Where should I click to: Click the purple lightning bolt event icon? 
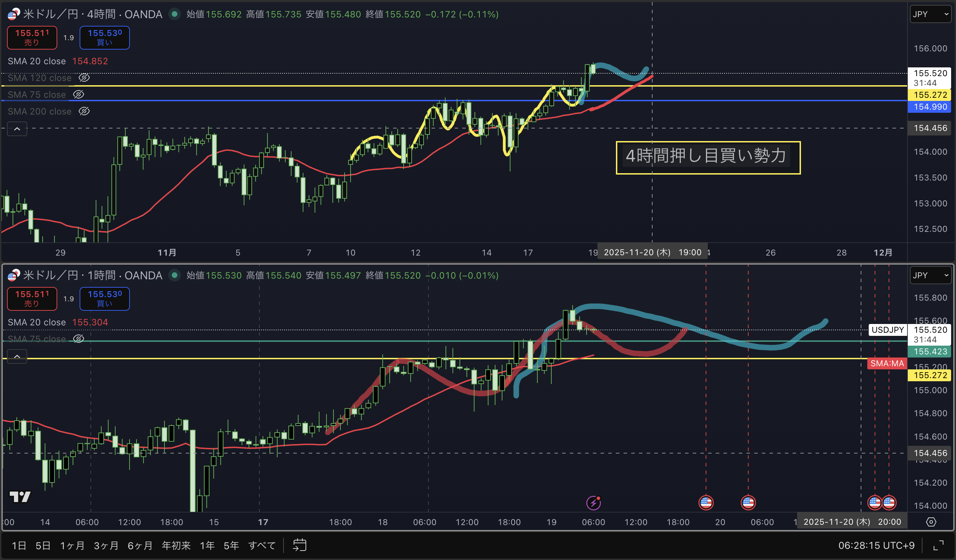[593, 503]
